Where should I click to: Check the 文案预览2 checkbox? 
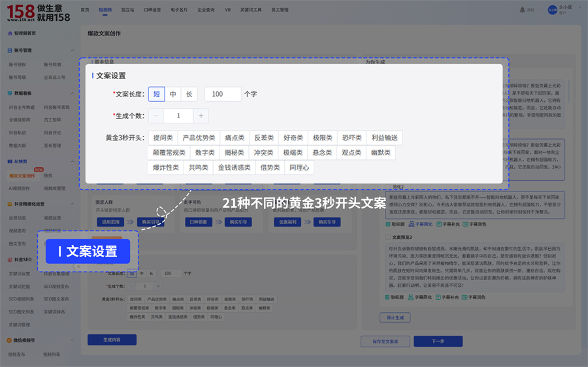pyautogui.click(x=389, y=238)
